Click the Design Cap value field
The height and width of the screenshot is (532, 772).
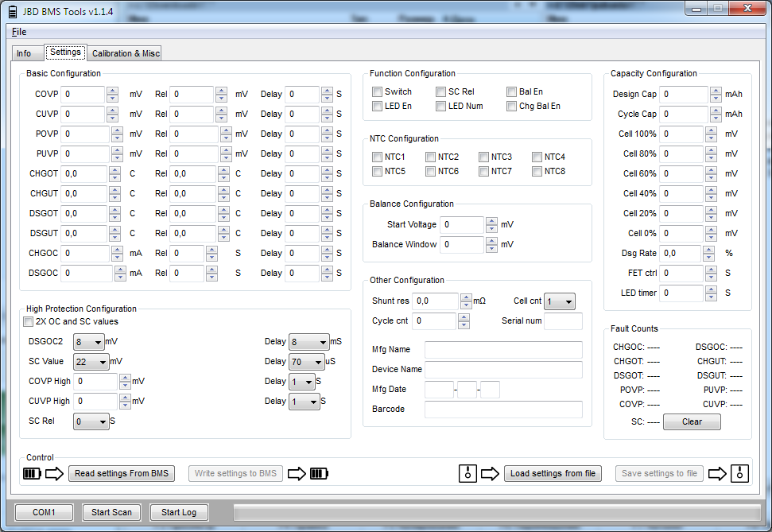tap(685, 94)
